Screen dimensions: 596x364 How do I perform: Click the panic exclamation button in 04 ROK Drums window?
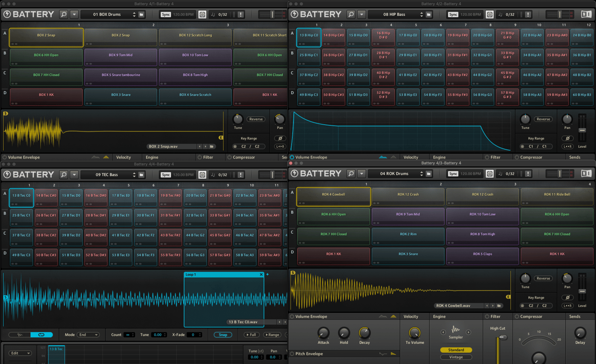point(528,174)
